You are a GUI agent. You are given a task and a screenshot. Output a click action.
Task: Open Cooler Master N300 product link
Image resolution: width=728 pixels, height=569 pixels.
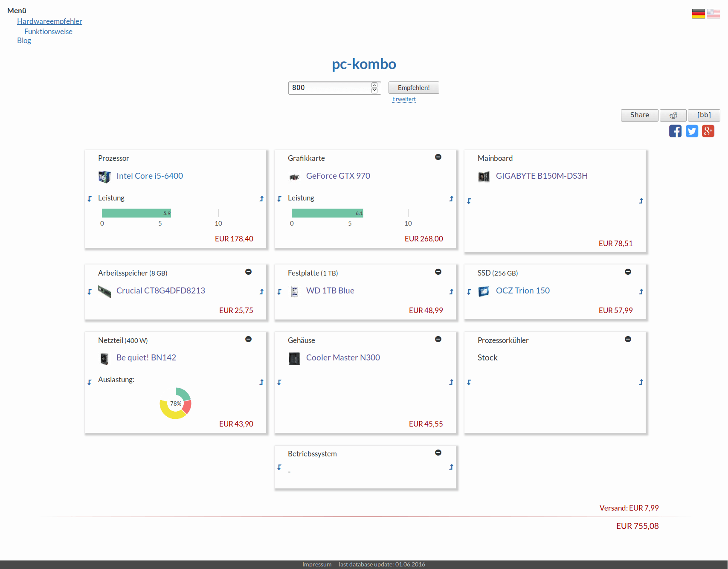point(343,357)
